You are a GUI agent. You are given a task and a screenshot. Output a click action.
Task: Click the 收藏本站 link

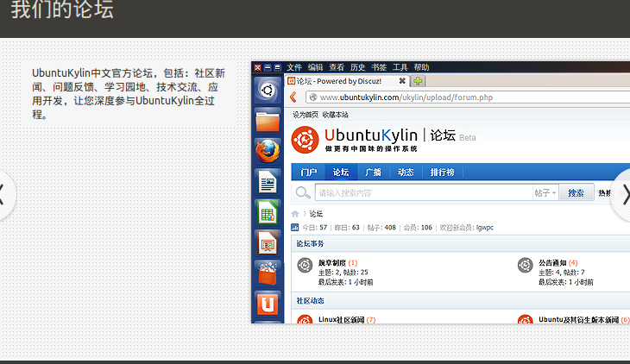click(336, 115)
